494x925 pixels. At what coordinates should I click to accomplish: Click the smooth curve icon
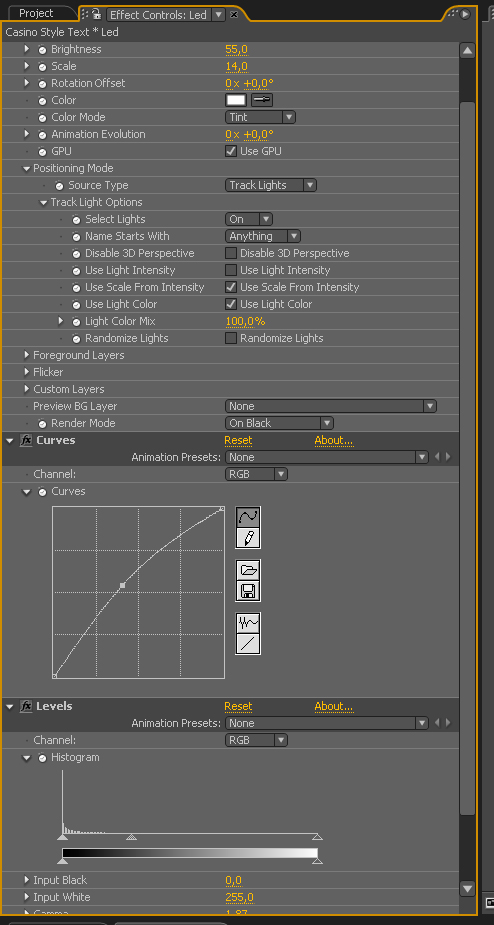(248, 623)
